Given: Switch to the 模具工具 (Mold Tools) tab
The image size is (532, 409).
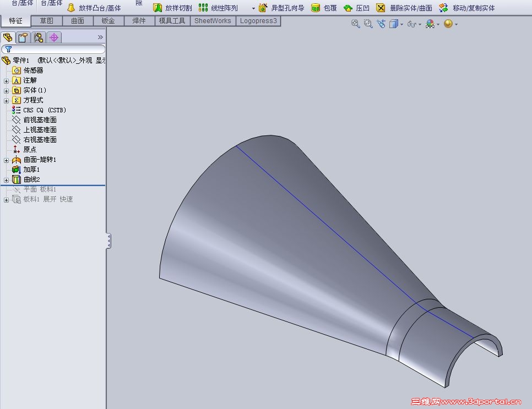Looking at the screenshot, I should click(x=172, y=21).
